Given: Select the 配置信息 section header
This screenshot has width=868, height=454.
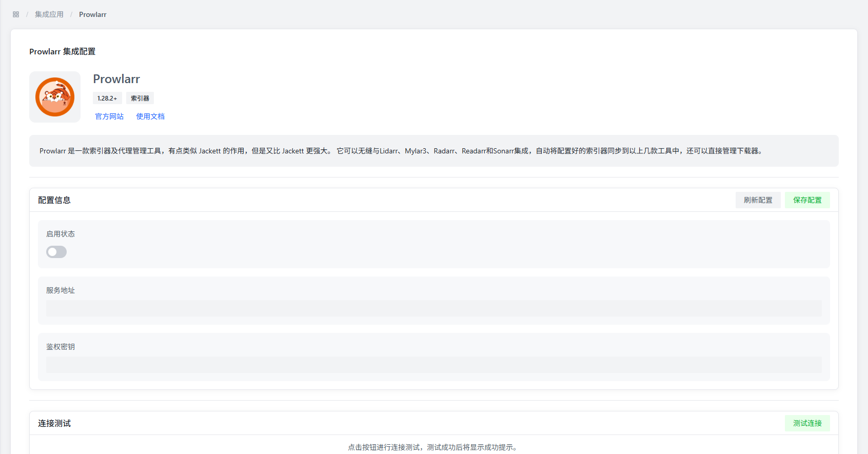Looking at the screenshot, I should pos(54,200).
